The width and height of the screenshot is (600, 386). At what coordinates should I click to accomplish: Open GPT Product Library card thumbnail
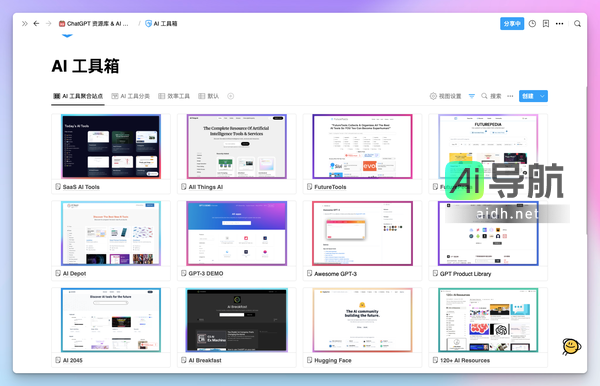pos(488,233)
